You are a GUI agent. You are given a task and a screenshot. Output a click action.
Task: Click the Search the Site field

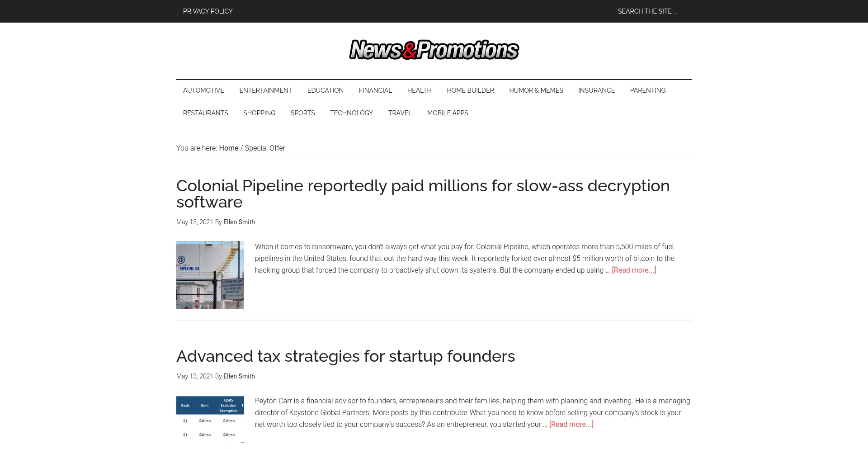pos(647,11)
